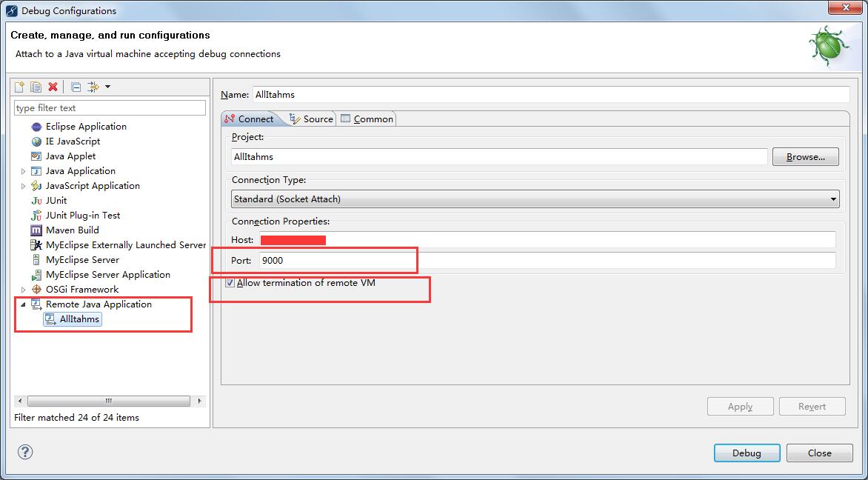The width and height of the screenshot is (868, 480).
Task: Click the Close button at bottom
Action: [x=819, y=453]
